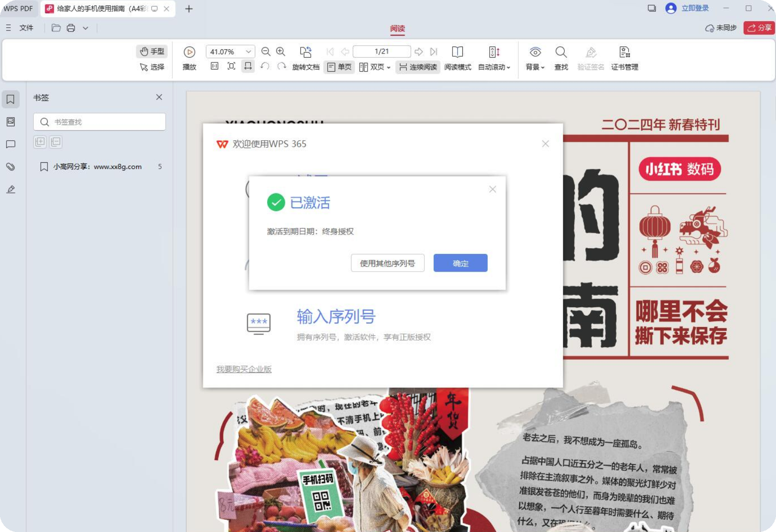Click the monitor icon on document tab
776x532 pixels.
(x=154, y=8)
